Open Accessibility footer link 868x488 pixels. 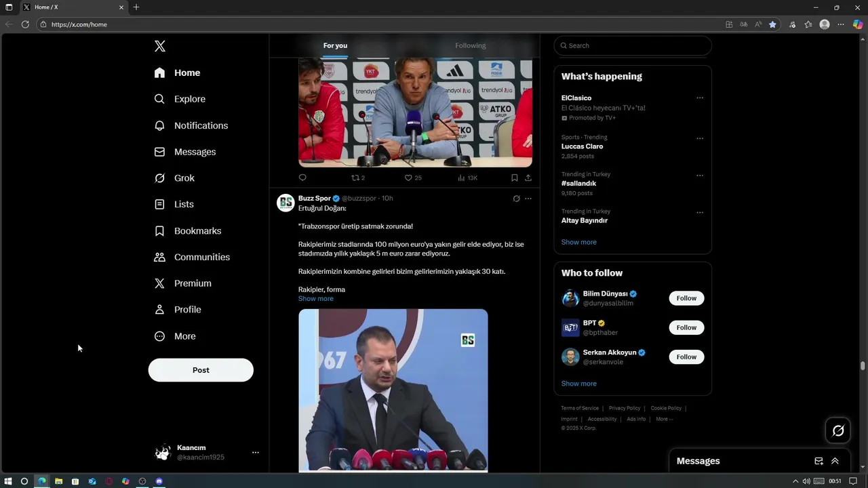click(602, 419)
